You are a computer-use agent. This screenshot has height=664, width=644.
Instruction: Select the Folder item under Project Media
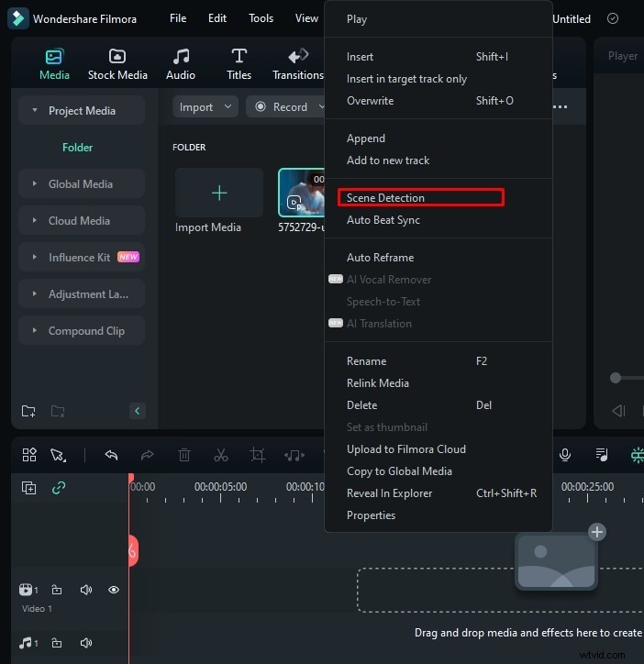[x=77, y=148]
